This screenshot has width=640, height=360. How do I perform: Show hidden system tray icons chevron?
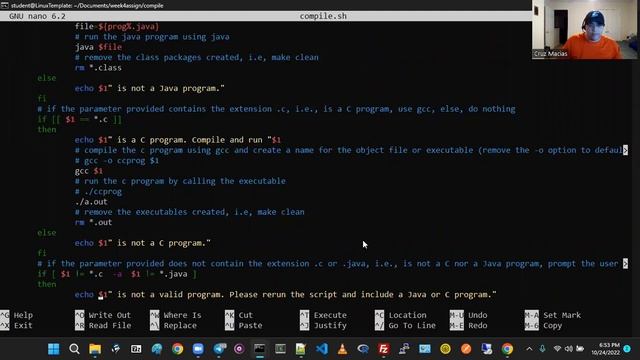click(529, 349)
